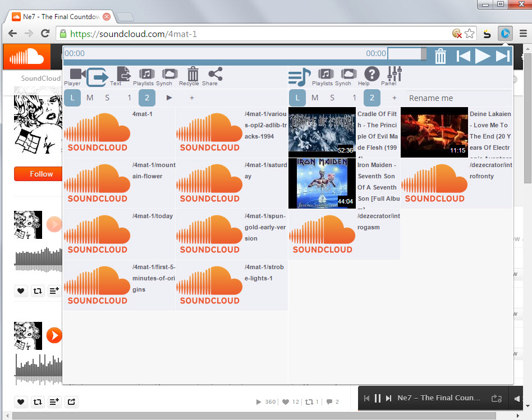Select size L in right panel
Screen dimensions: 532x420
pos(297,98)
